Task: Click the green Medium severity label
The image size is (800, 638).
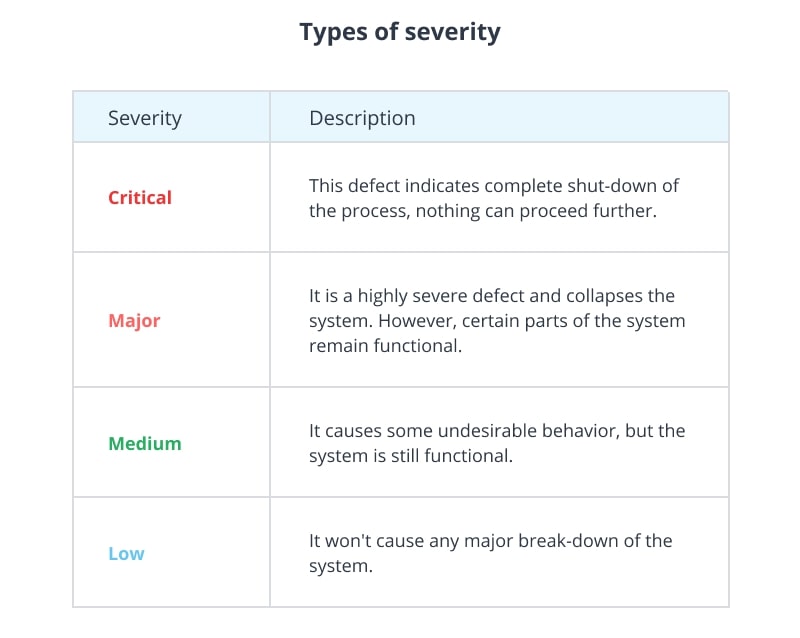Action: [x=145, y=443]
